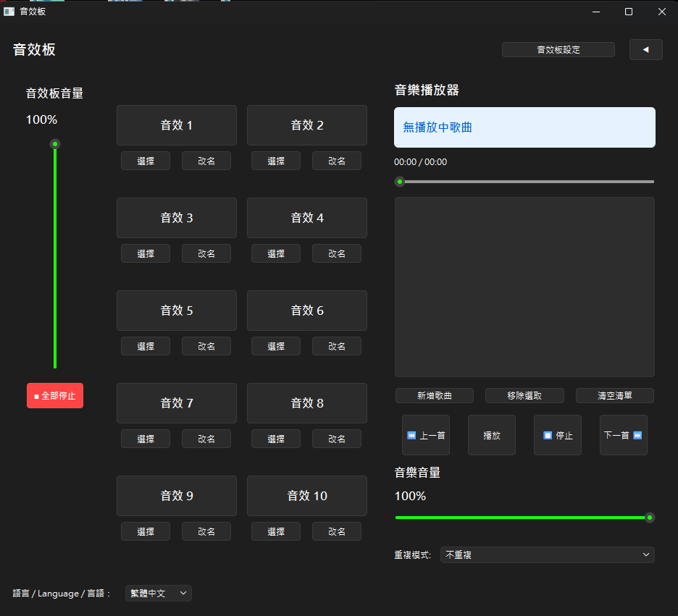The image size is (678, 616).
Task: Click the song progress seek bar
Action: (524, 182)
